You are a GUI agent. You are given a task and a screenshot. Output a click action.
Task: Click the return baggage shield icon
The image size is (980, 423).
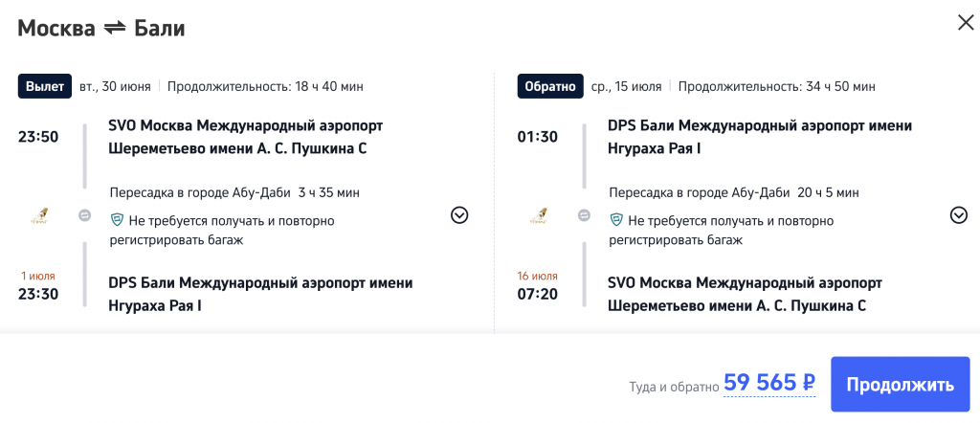(616, 220)
